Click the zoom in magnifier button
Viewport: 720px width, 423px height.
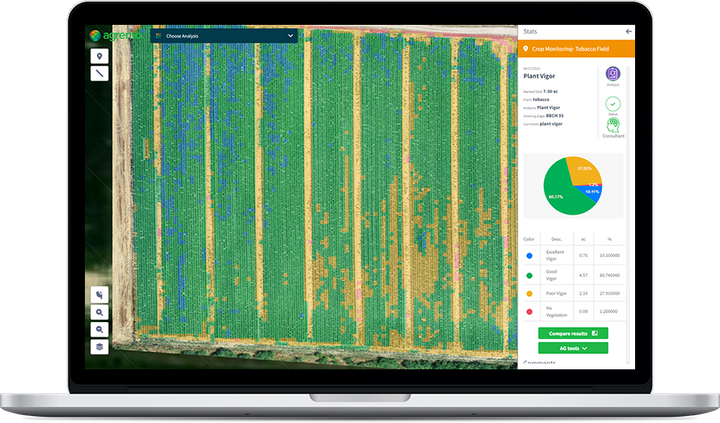coord(99,313)
